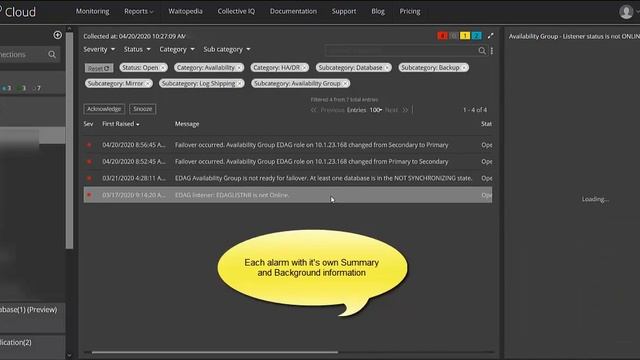Remove the Subcategory: Database filter chip

click(387, 68)
